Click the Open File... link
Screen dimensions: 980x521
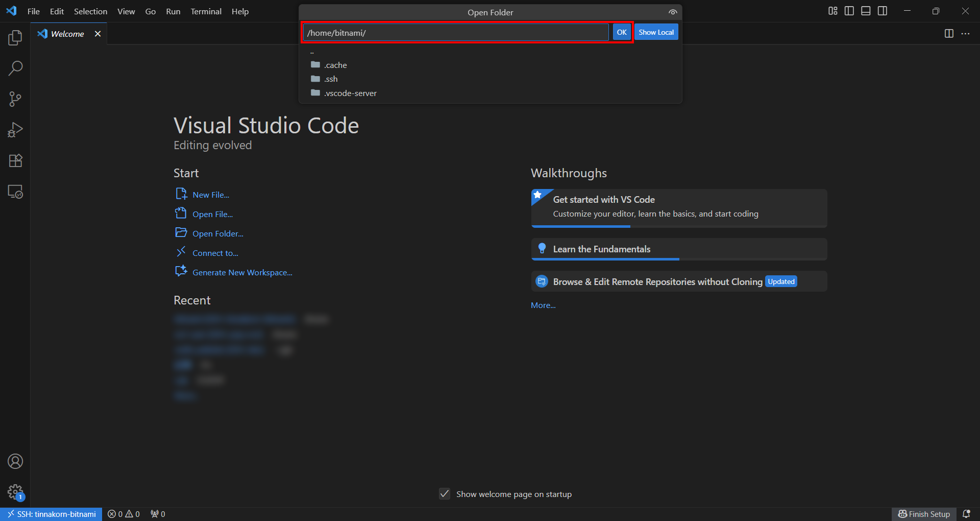click(x=212, y=214)
